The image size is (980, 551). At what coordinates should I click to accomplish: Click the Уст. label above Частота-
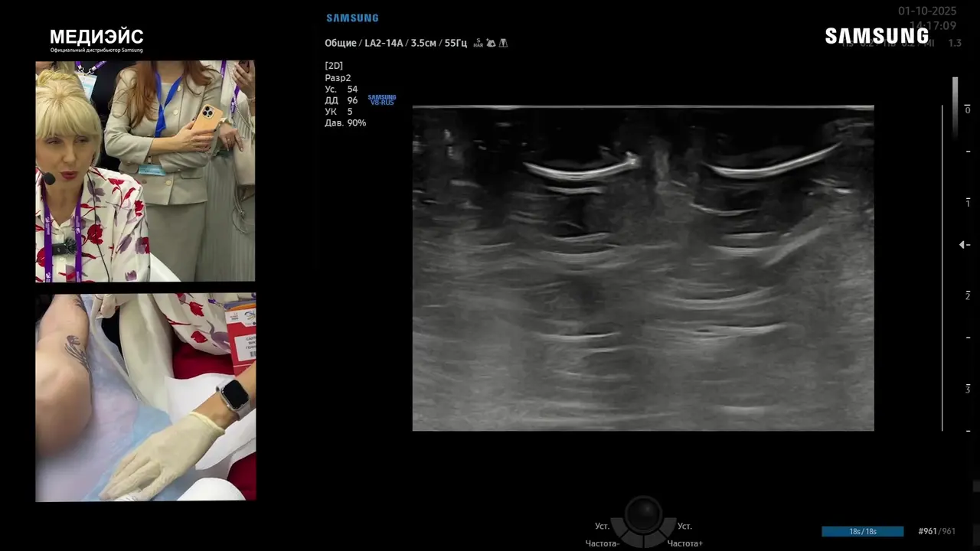coord(603,527)
